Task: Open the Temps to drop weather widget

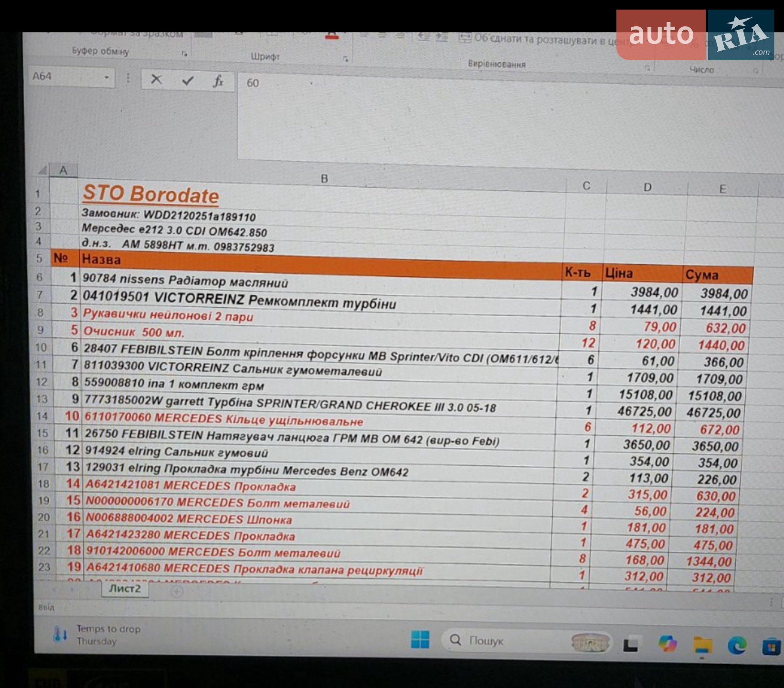Action: tap(97, 635)
